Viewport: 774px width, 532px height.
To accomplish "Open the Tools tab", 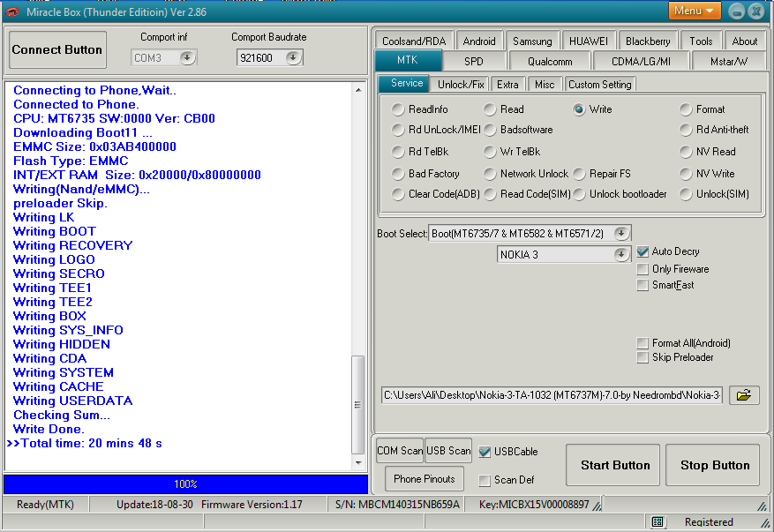I will pyautogui.click(x=701, y=41).
